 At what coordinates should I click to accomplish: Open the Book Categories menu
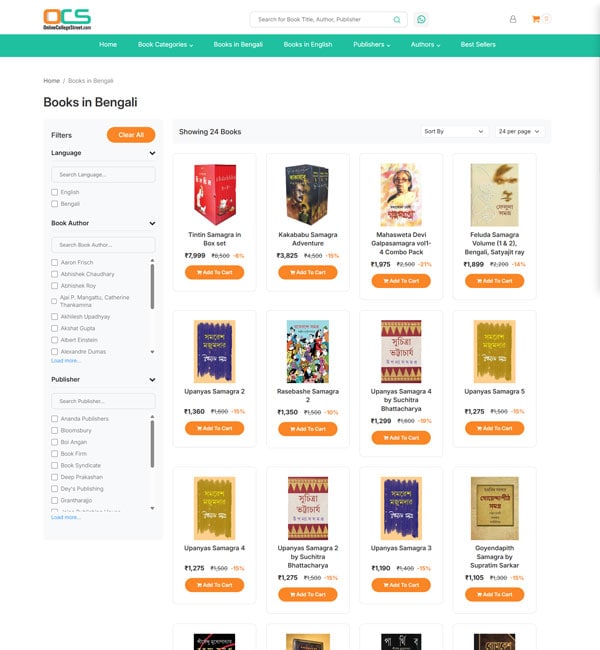tap(165, 45)
